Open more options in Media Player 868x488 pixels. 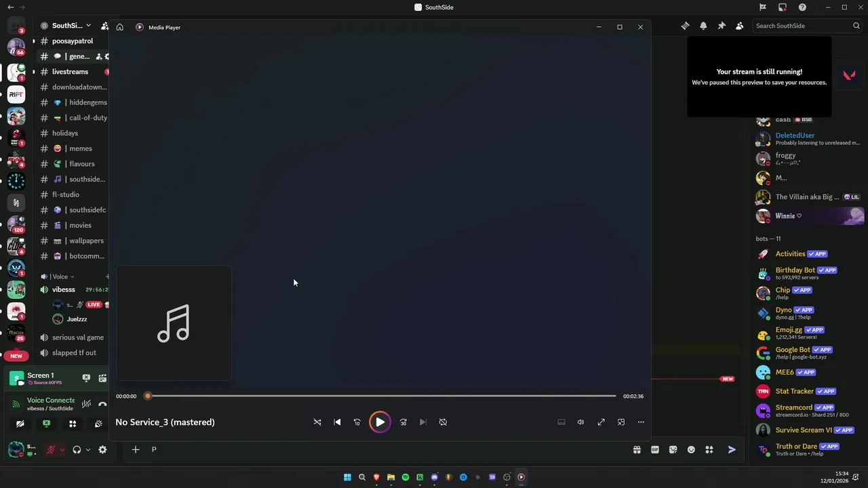tap(641, 422)
